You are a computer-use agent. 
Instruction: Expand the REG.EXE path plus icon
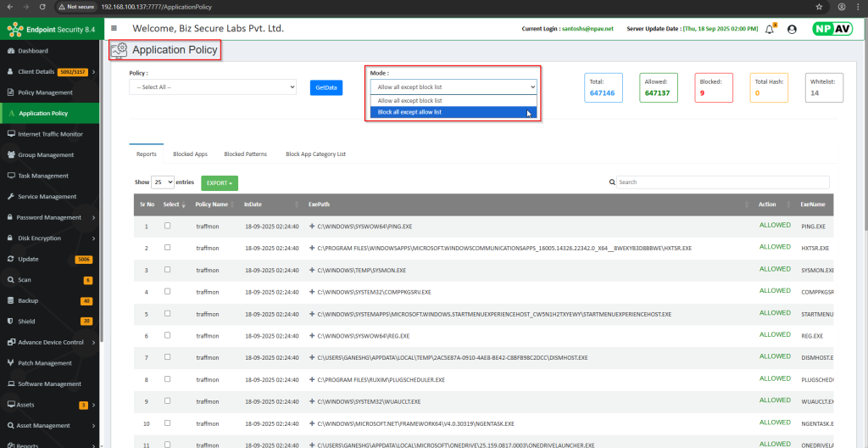[312, 336]
